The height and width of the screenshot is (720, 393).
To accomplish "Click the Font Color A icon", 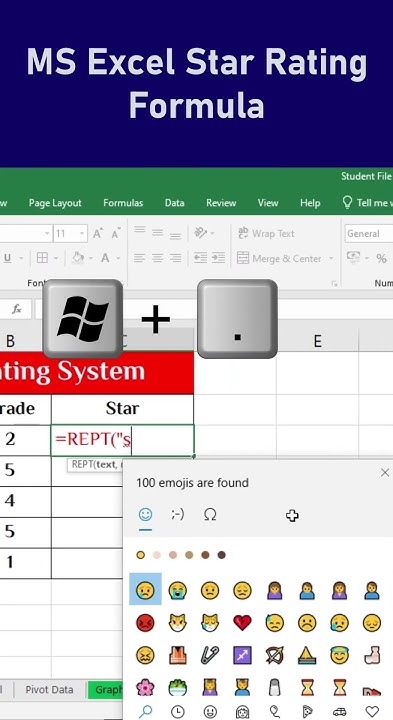I will [105, 258].
